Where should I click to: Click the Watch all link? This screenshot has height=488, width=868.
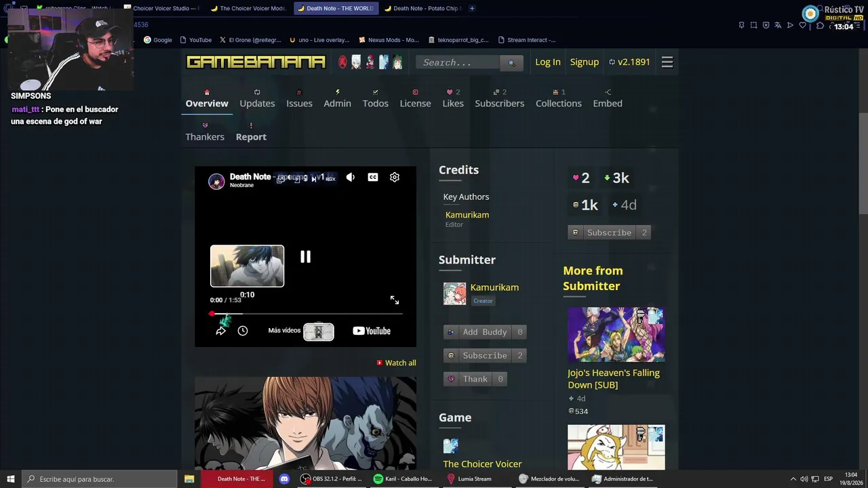tap(397, 363)
